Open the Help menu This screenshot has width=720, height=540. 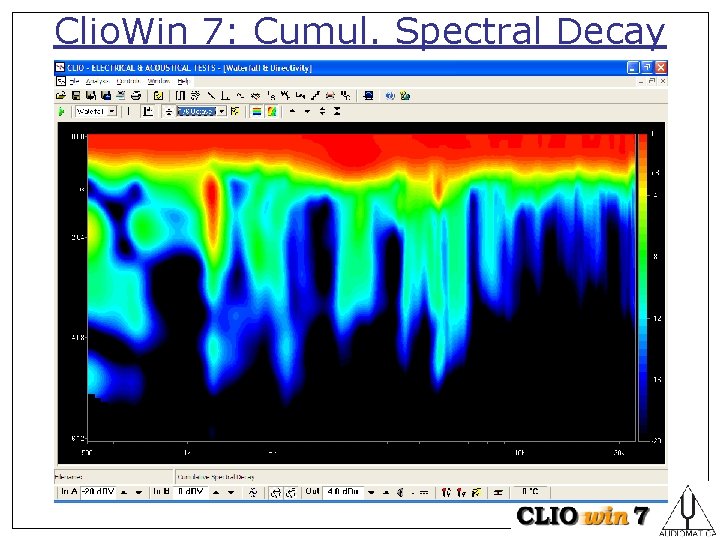click(183, 81)
